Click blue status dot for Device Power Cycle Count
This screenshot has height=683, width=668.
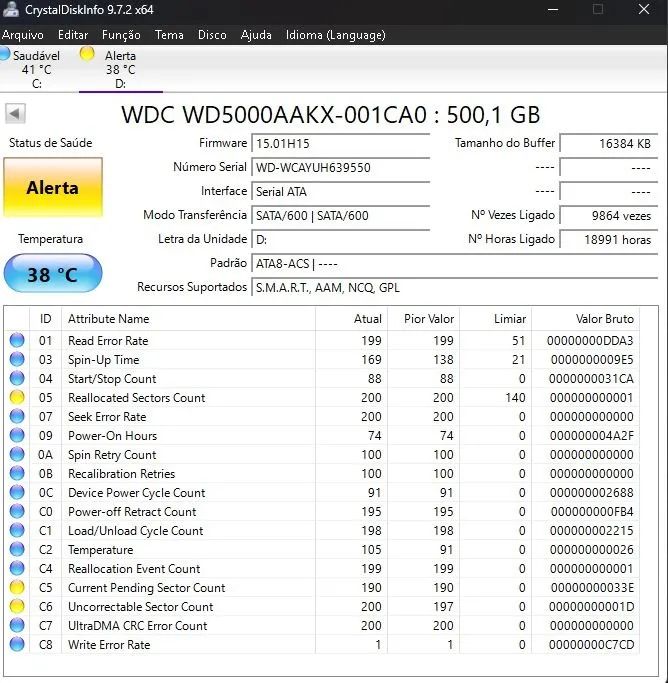(x=17, y=492)
